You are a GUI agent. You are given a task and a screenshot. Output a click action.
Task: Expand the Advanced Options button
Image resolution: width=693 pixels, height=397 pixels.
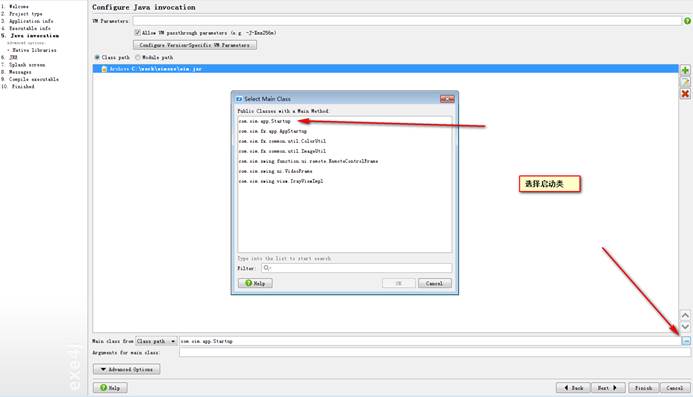pyautogui.click(x=126, y=369)
